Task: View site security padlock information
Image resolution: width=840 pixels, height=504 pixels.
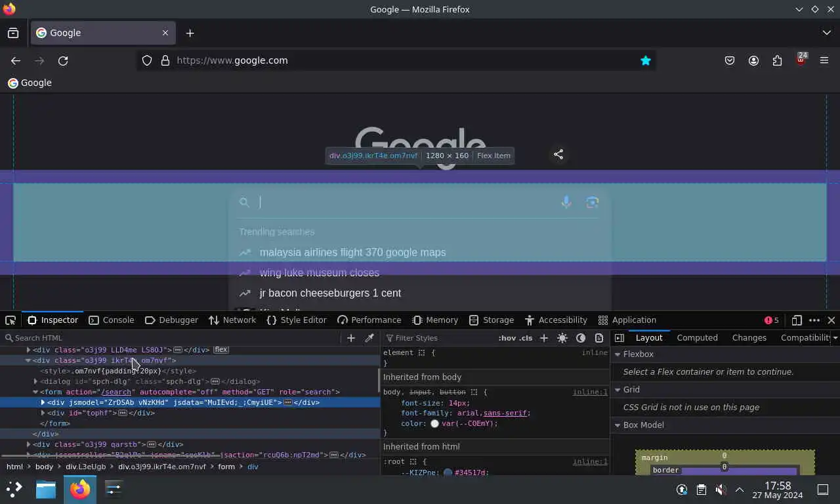Action: coord(165,60)
